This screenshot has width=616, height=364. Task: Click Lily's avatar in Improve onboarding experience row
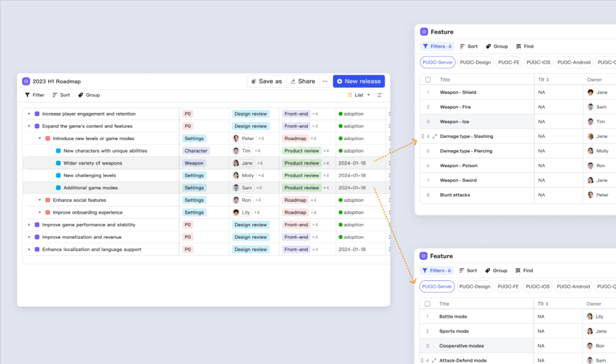click(x=237, y=213)
